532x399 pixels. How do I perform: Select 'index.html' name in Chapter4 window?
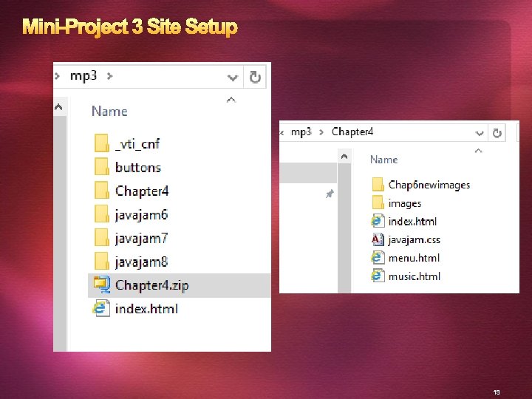pos(412,222)
